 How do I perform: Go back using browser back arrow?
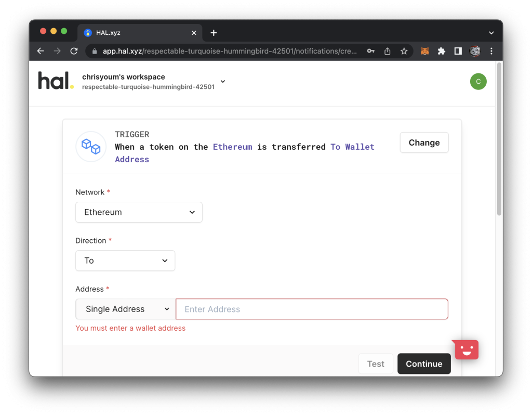pyautogui.click(x=41, y=51)
